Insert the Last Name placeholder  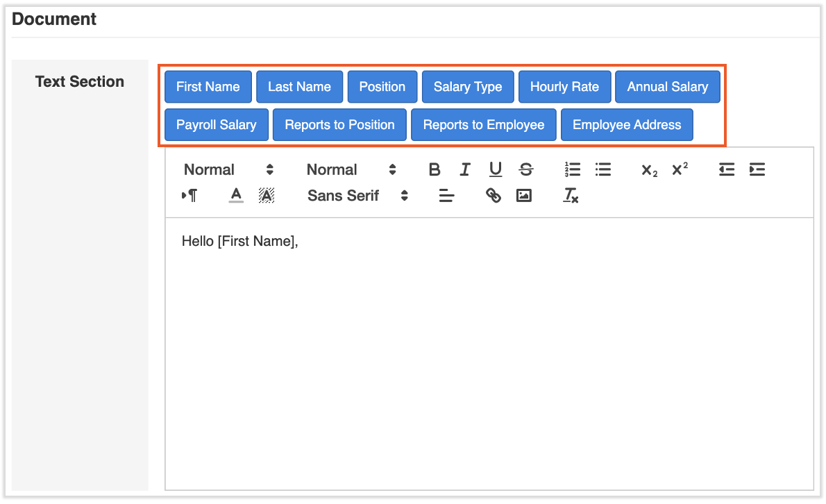[299, 87]
